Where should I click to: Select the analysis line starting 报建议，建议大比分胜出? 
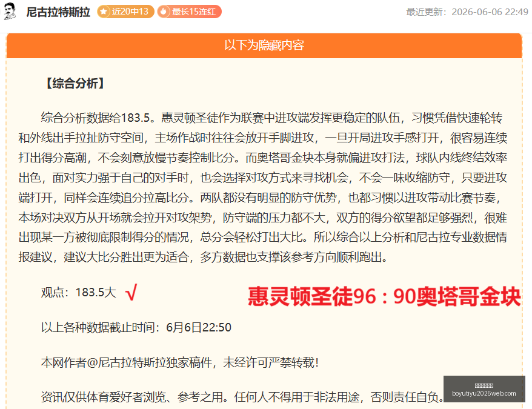coord(203,258)
